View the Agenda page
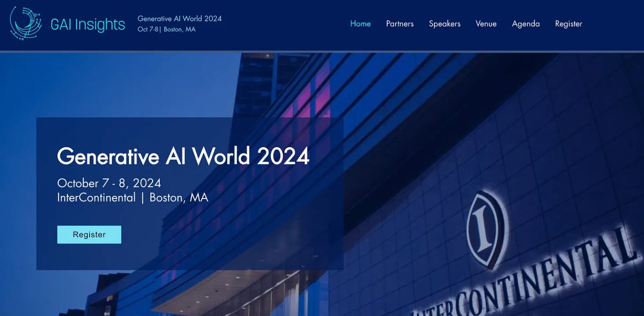Viewport: 644px width, 316px height. point(525,24)
